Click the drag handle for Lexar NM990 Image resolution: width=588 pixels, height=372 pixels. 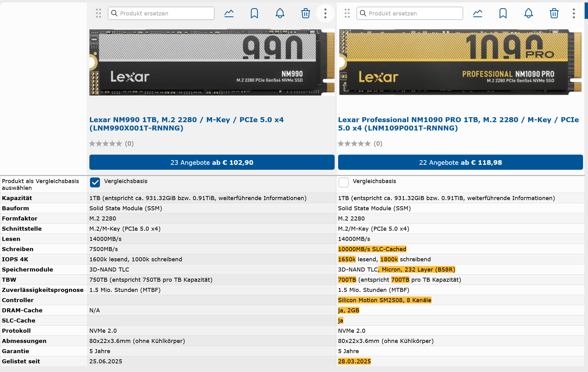pos(98,13)
